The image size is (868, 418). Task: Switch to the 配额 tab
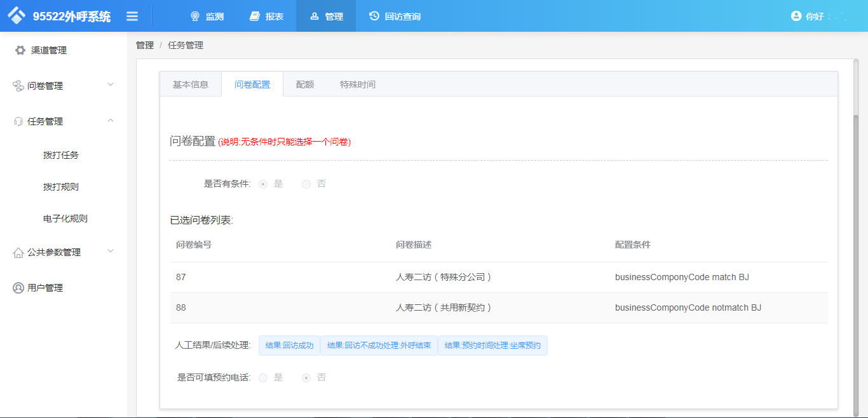304,83
